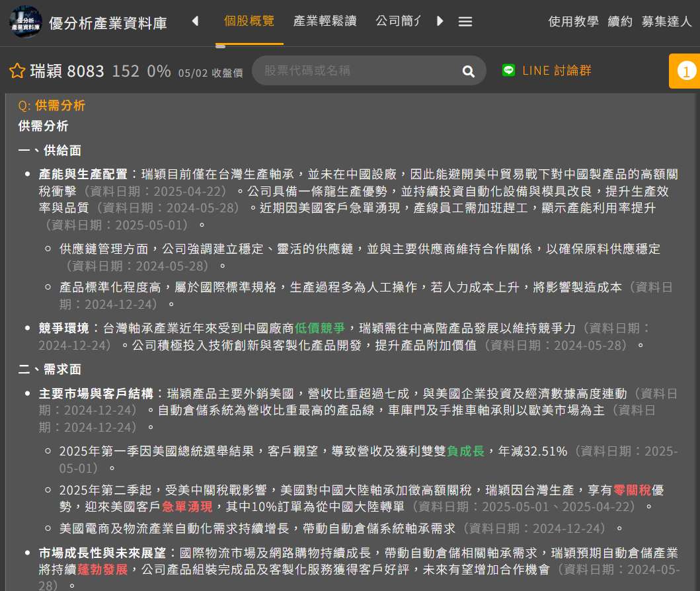Click the 05/02 收盤價 label
The height and width of the screenshot is (591, 700).
(x=211, y=73)
